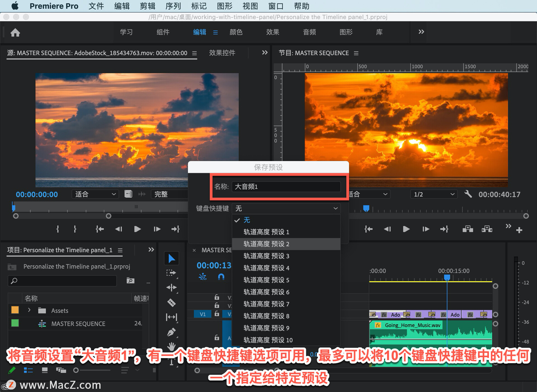
Task: Toggle lock on V1 track
Action: pos(217,314)
